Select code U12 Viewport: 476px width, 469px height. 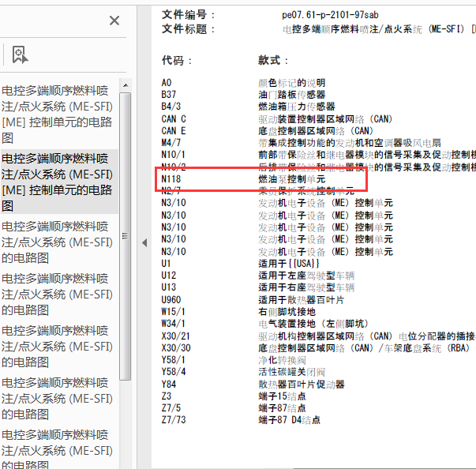tap(168, 276)
